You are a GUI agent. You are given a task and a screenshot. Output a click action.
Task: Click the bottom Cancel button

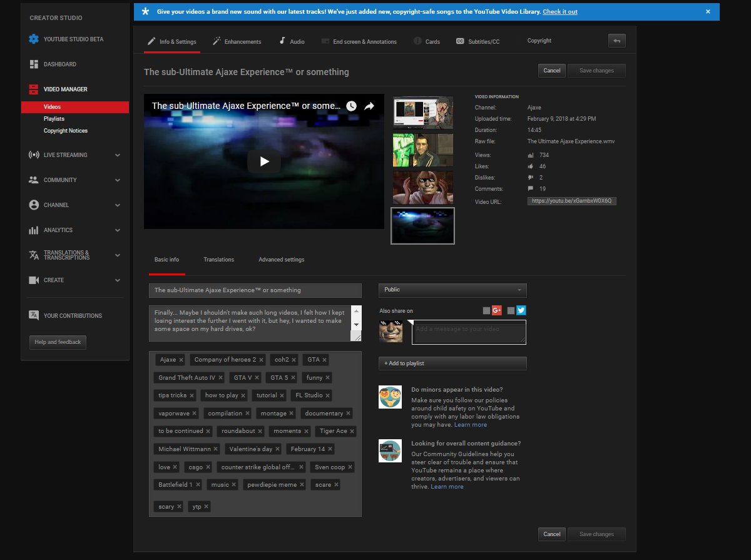pos(552,534)
